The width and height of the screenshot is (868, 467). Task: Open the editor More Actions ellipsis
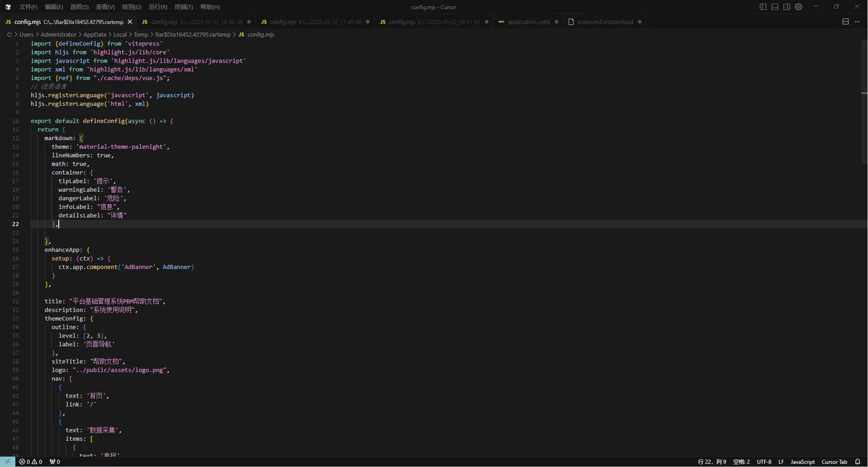tap(859, 22)
